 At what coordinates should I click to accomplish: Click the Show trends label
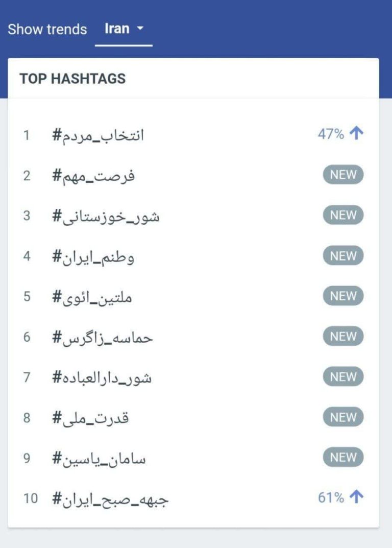tap(47, 29)
